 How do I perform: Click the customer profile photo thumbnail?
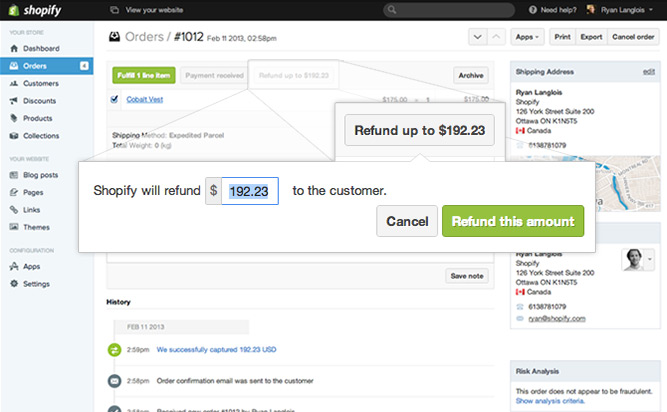click(x=634, y=259)
